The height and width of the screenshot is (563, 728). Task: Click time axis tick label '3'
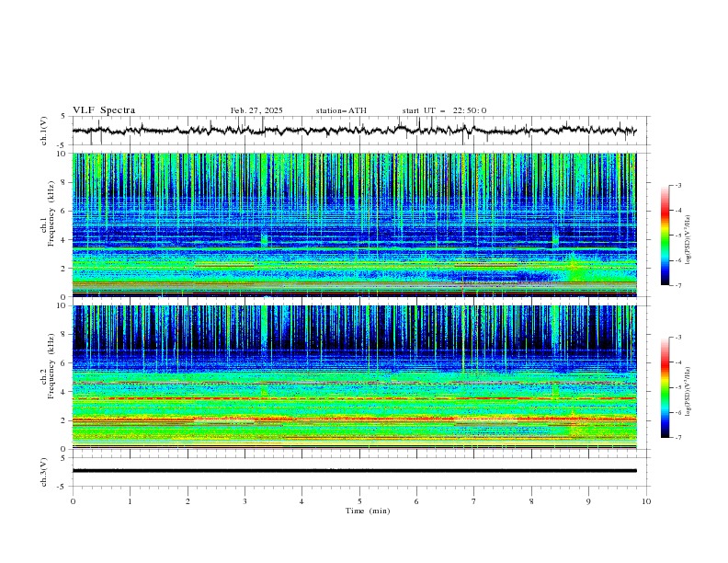[245, 501]
